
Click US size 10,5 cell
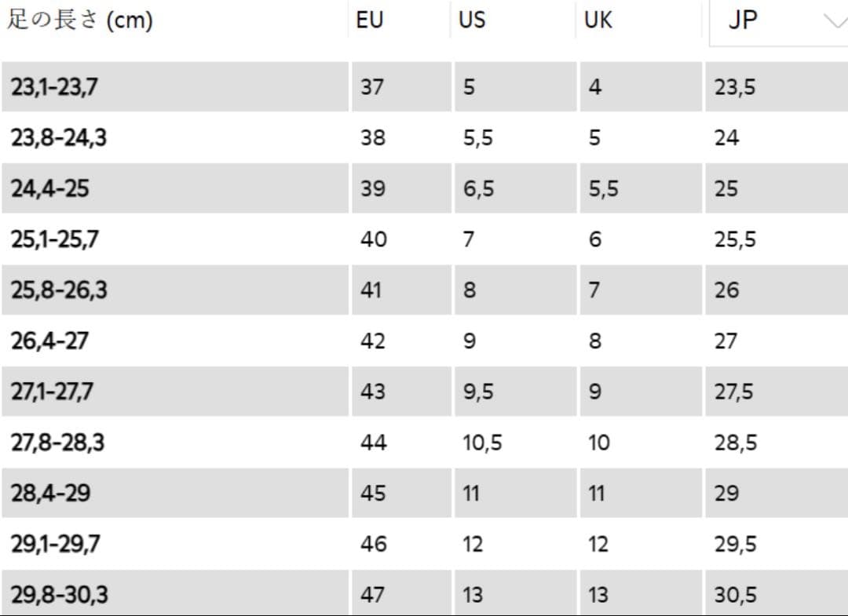[482, 443]
